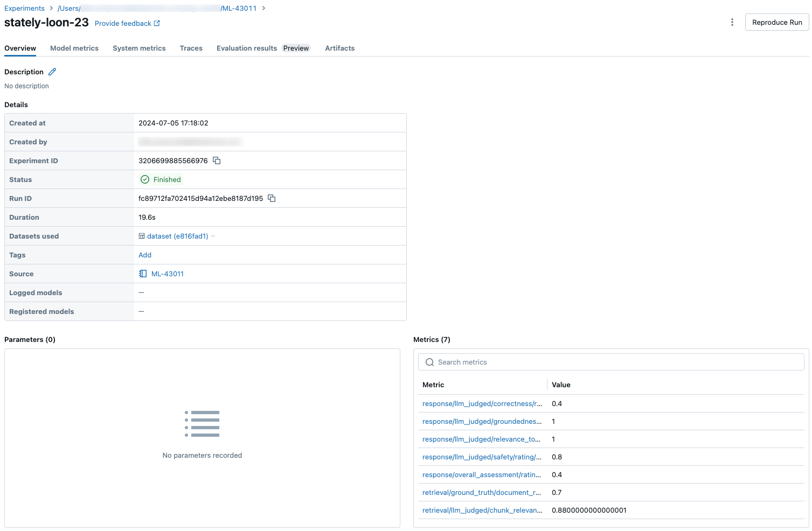Open the System metrics tab
Image resolution: width=812 pixels, height=531 pixels.
pyautogui.click(x=139, y=48)
